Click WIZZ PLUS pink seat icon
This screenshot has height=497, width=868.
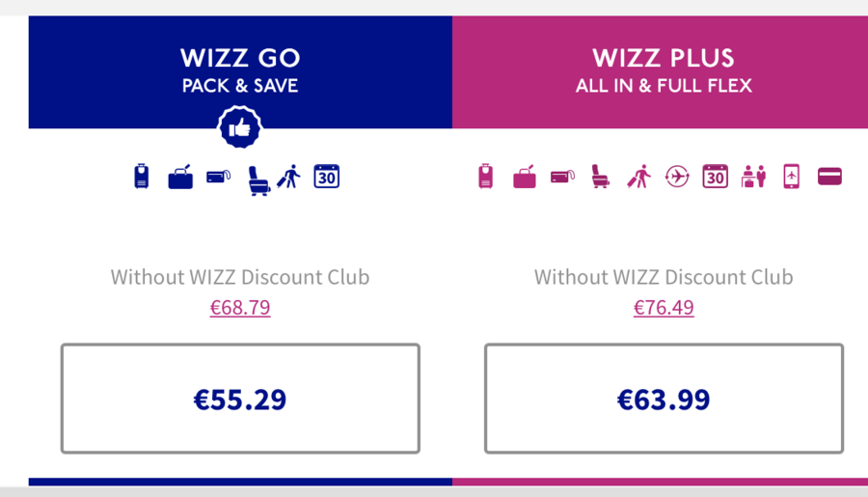(x=600, y=177)
